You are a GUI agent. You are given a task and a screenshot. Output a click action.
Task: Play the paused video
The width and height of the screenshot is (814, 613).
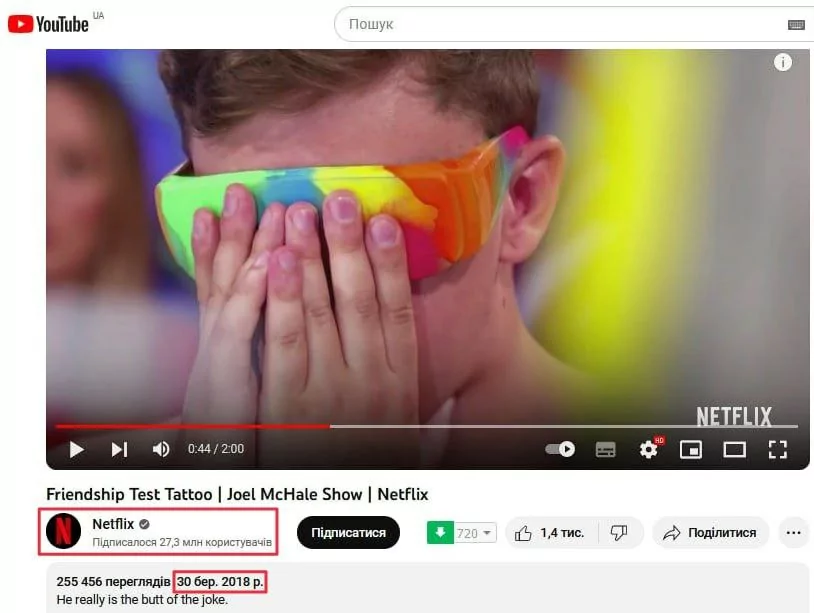[x=76, y=449]
